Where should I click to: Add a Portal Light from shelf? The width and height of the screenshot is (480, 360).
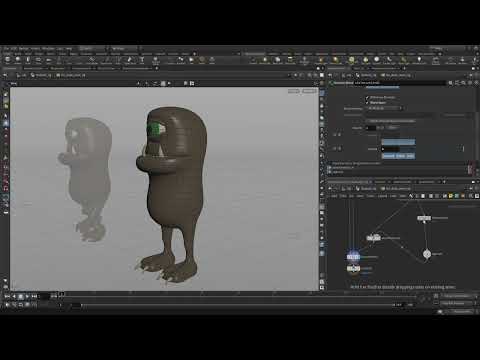pos(404,60)
